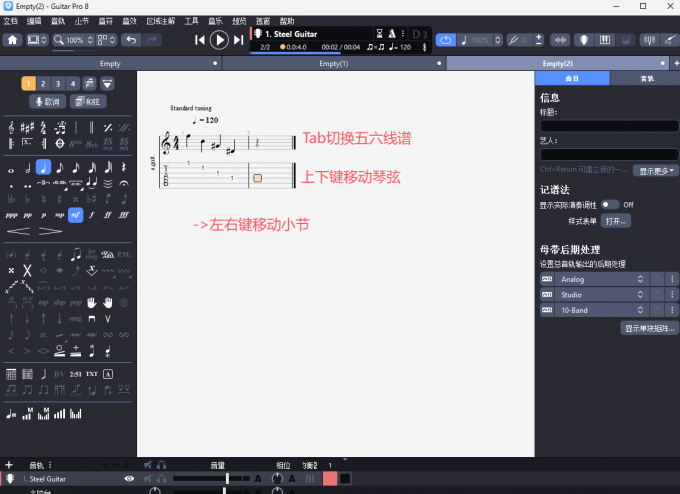Switch to the 音轨 inspector tab
The width and height of the screenshot is (680, 494).
(647, 79)
